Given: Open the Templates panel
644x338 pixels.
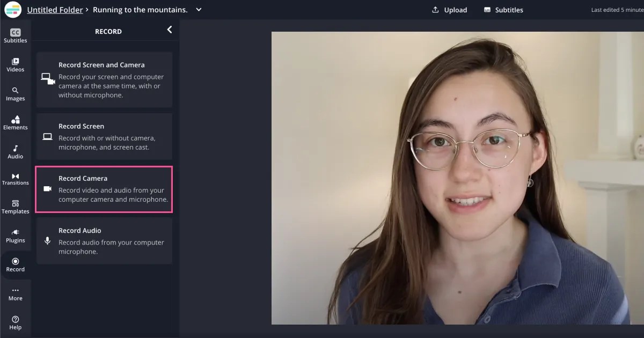Looking at the screenshot, I should (x=15, y=207).
